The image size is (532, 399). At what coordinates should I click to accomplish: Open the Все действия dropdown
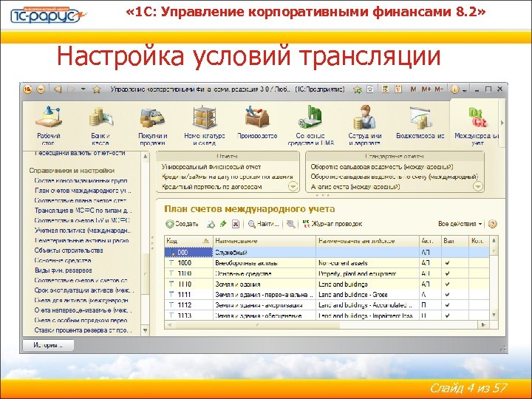click(460, 224)
